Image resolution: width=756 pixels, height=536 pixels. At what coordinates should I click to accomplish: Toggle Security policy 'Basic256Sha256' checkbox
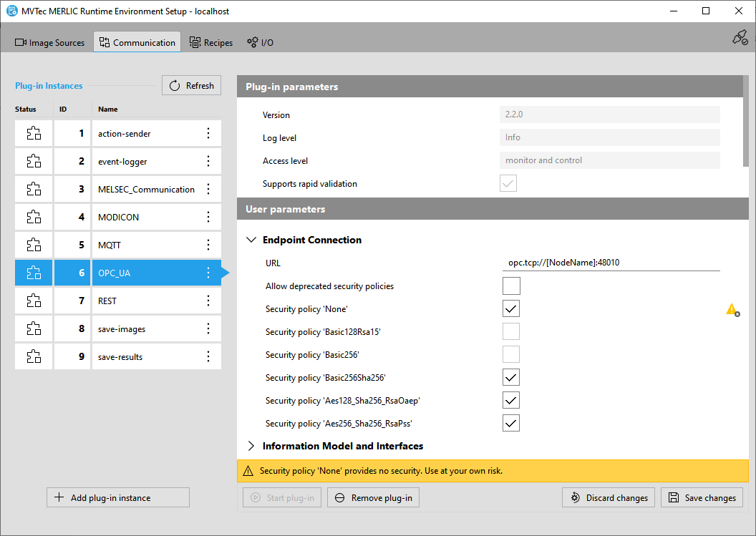[x=510, y=378]
